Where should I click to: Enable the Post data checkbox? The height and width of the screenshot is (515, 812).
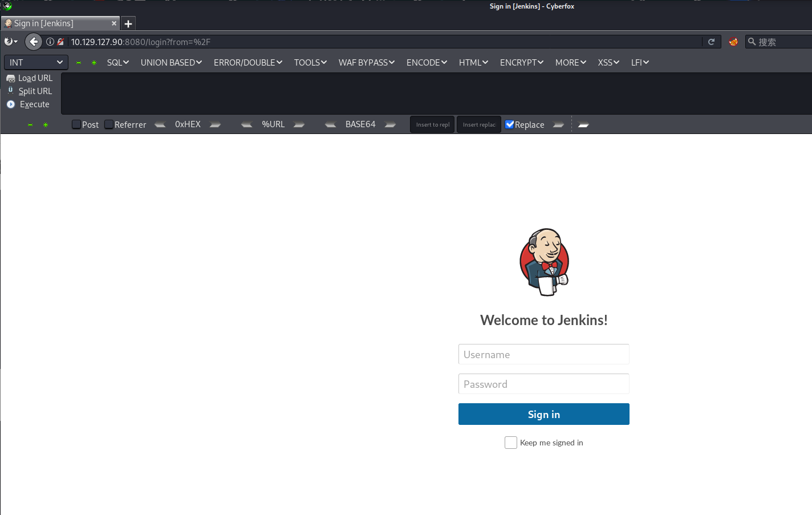pyautogui.click(x=76, y=124)
